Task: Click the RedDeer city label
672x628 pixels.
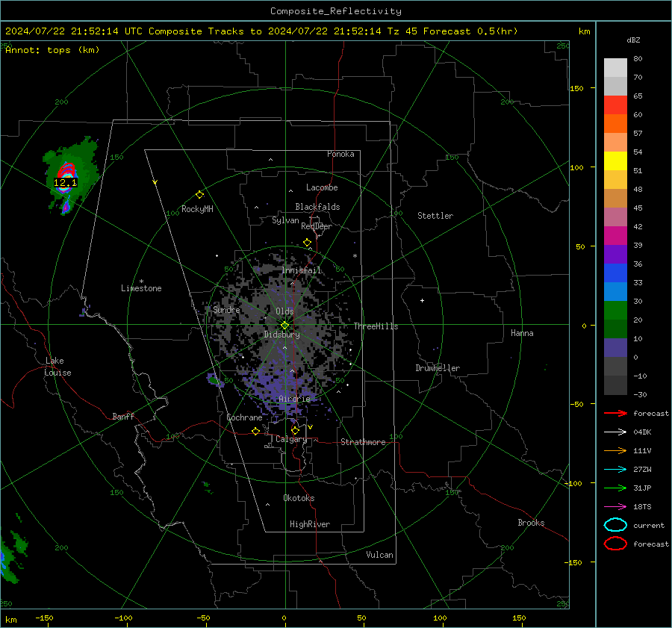Action: click(317, 226)
